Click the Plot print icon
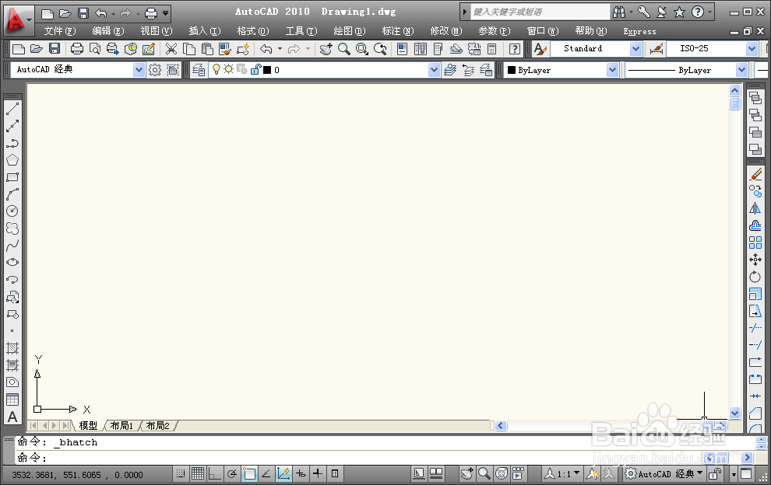The image size is (771, 485). click(77, 49)
